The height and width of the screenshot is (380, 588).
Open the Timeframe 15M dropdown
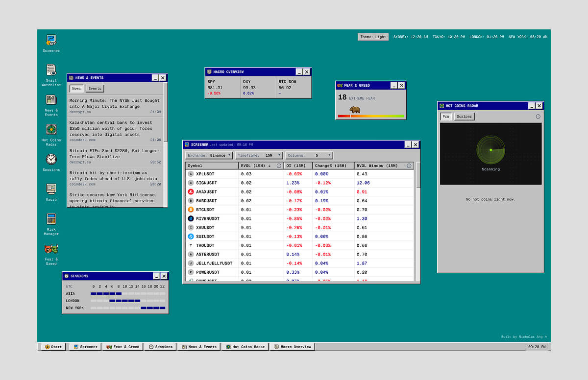pyautogui.click(x=259, y=156)
